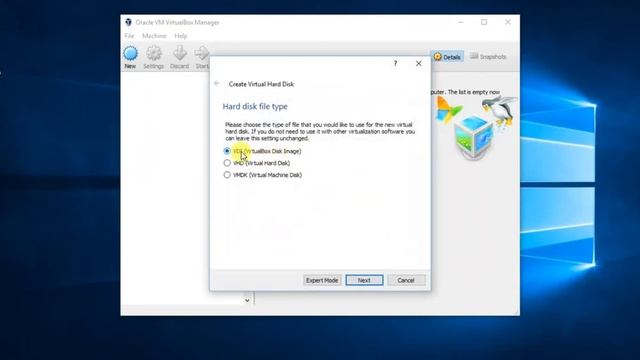Viewport: 640px width, 360px height.
Task: Click the 'Hard disk file type' heading
Action: click(255, 107)
